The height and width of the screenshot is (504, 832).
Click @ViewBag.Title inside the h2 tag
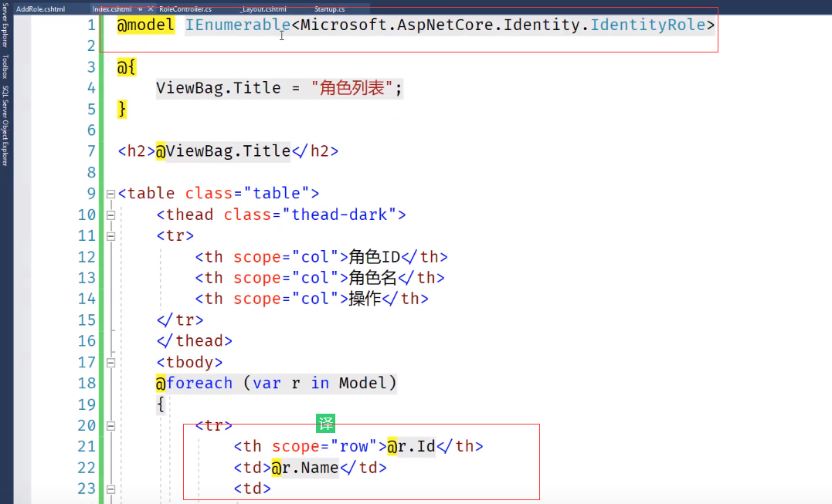pyautogui.click(x=222, y=151)
